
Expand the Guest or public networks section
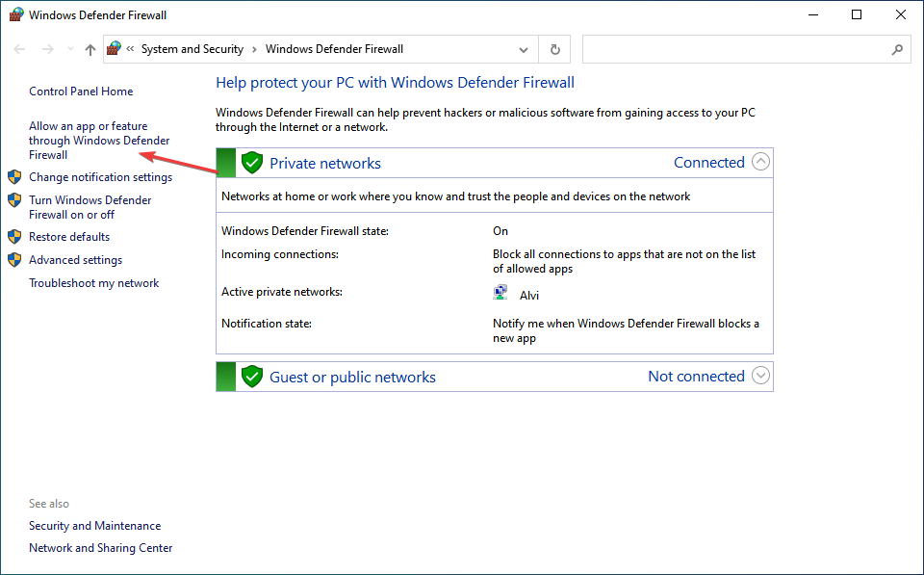pos(760,376)
